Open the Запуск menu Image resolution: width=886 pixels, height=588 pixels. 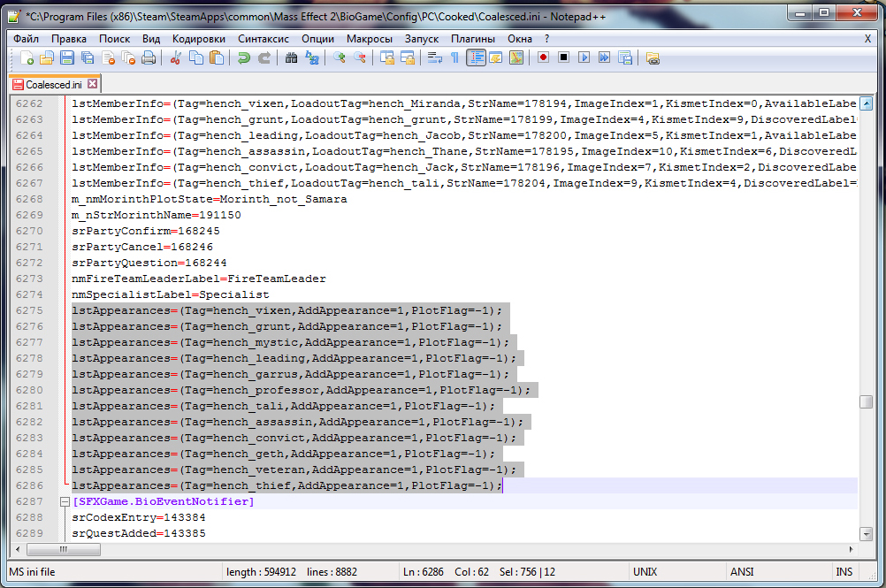(422, 38)
